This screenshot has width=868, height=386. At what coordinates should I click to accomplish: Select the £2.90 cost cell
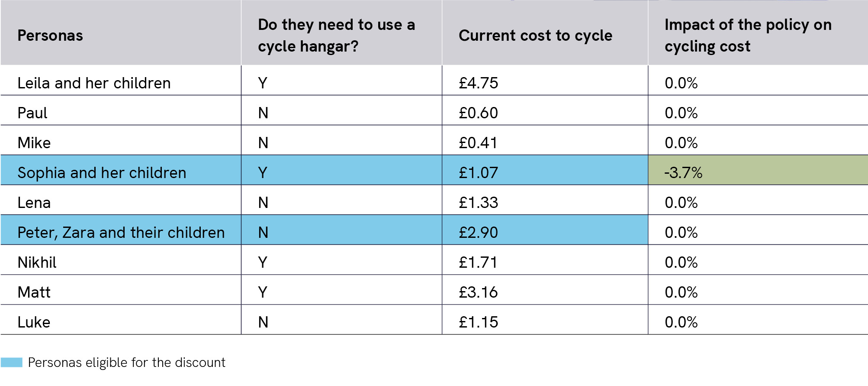(x=479, y=232)
